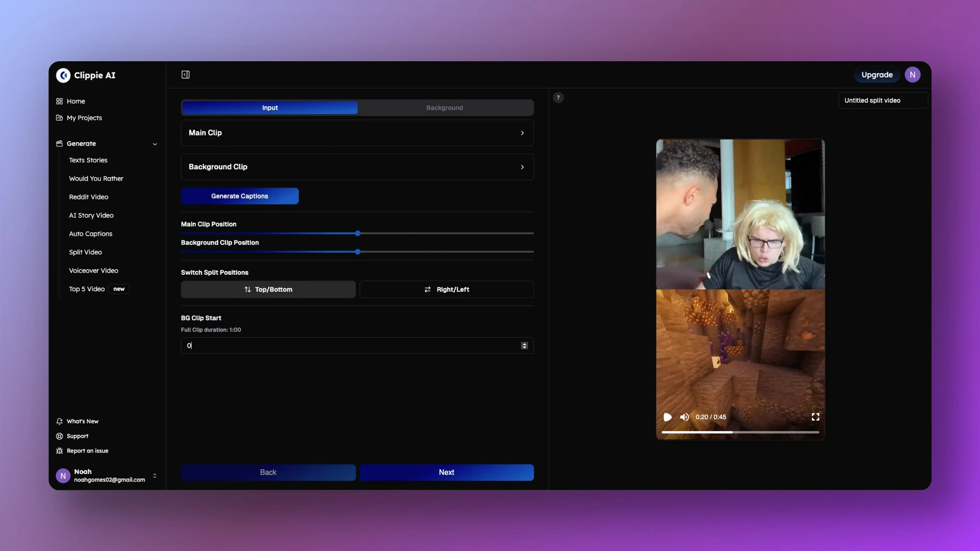980x551 pixels.
Task: Open AI Story Video generator
Action: 91,216
